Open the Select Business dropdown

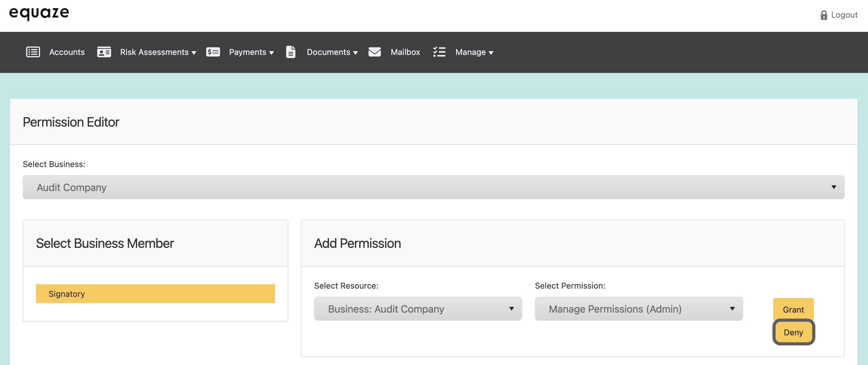point(433,187)
